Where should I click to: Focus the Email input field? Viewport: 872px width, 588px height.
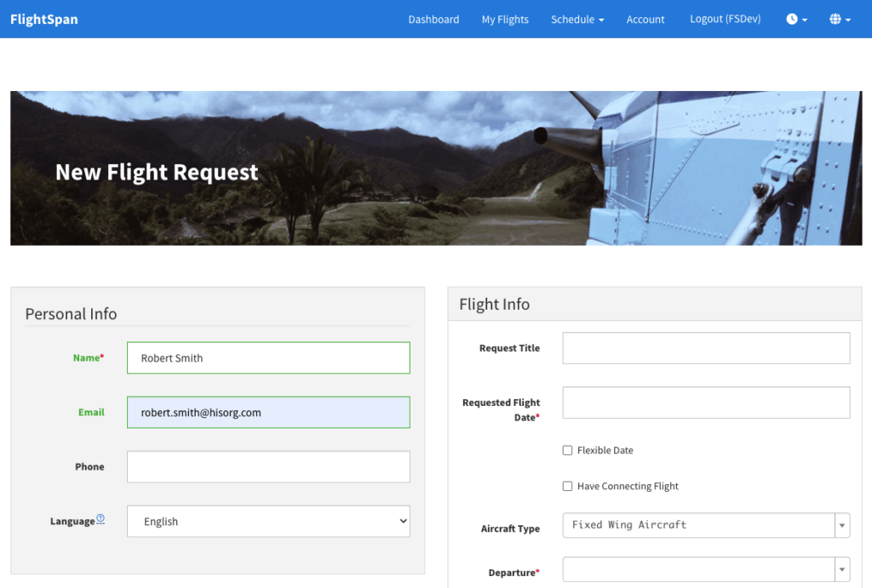(268, 413)
